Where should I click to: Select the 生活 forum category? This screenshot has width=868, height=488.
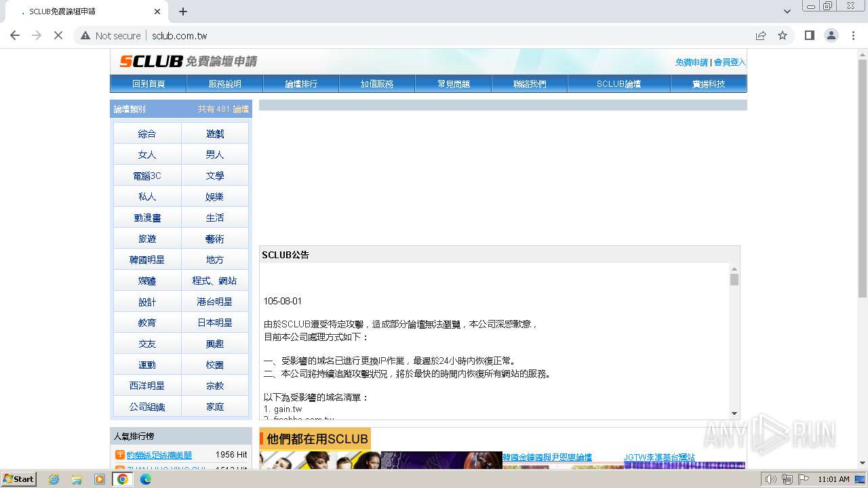coord(215,218)
